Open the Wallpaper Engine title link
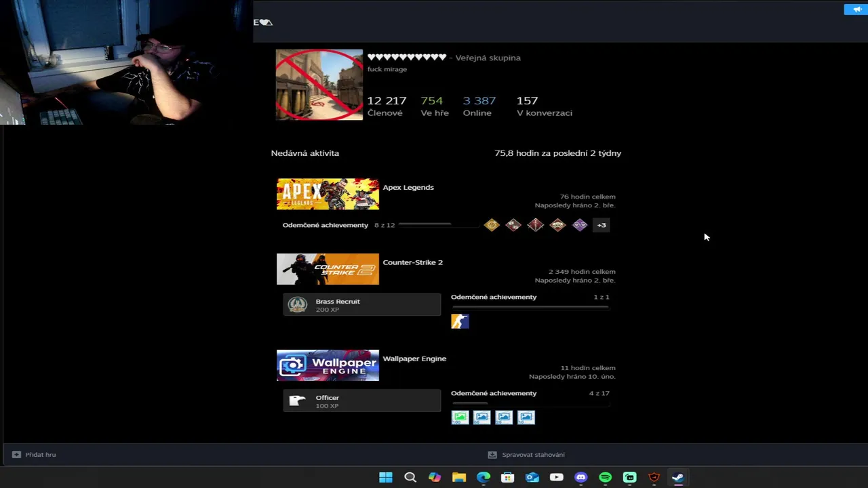Viewport: 868px width, 488px height. click(414, 359)
